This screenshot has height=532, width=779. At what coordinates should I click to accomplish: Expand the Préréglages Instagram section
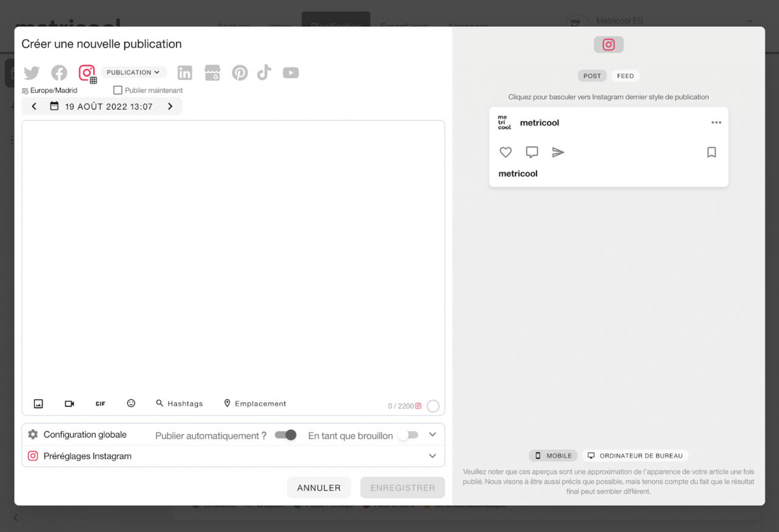pyautogui.click(x=433, y=456)
